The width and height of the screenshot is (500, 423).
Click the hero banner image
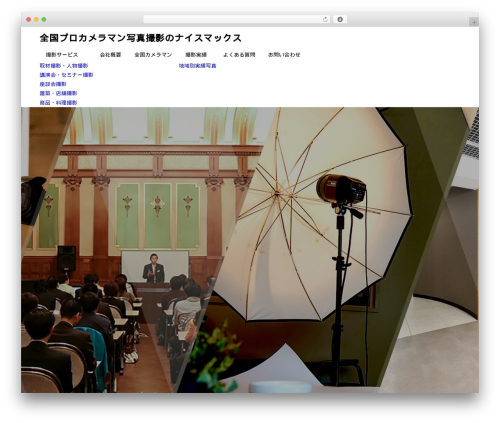250,250
